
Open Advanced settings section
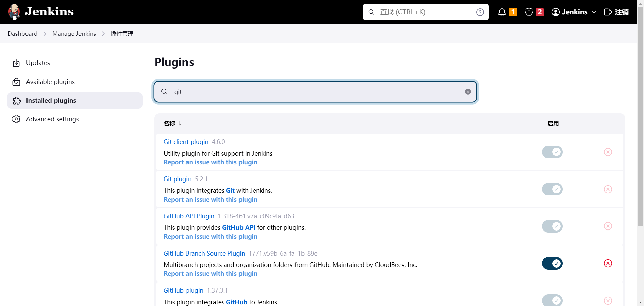coord(75,119)
